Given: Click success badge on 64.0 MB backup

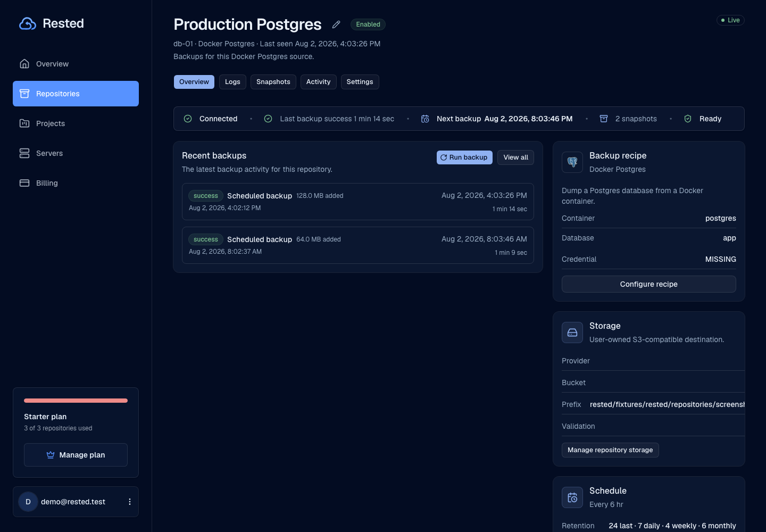Looking at the screenshot, I should click(206, 239).
